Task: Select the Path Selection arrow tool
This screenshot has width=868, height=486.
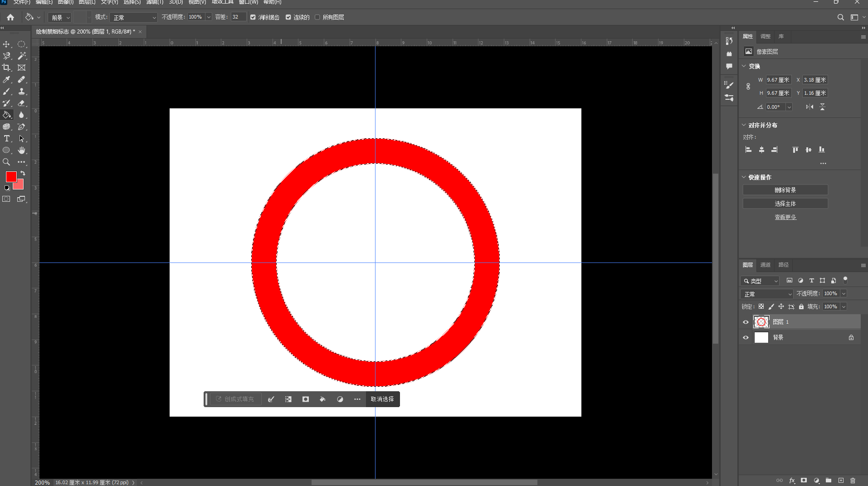Action: (21, 138)
